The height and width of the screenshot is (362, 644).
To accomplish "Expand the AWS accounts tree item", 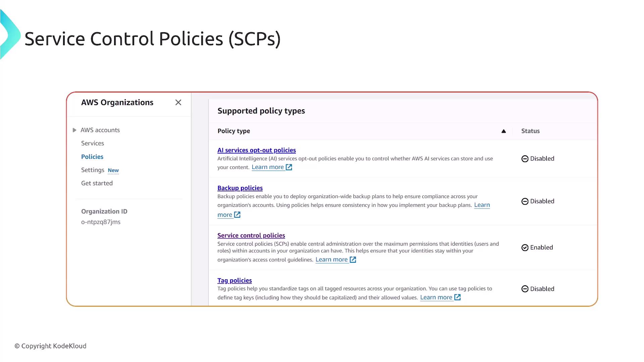I will [74, 130].
